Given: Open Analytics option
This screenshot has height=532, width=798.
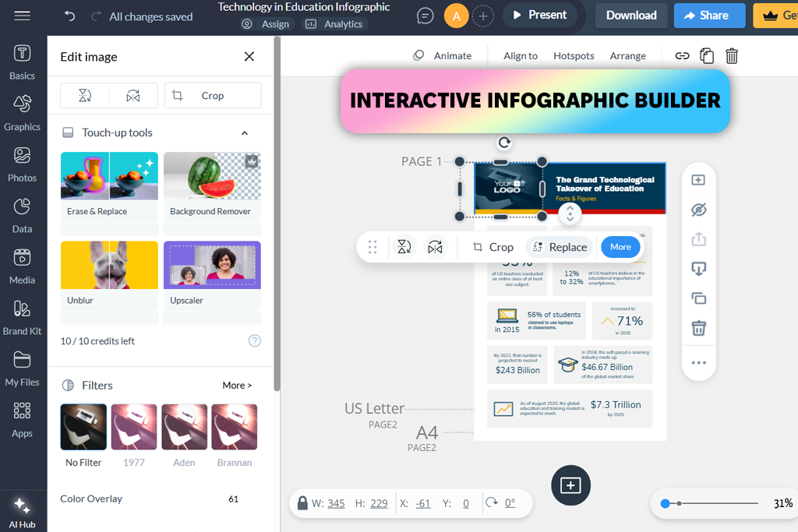Looking at the screenshot, I should click(334, 24).
